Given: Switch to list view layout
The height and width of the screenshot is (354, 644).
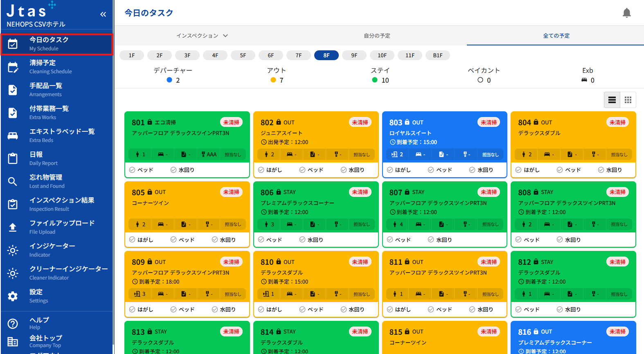Looking at the screenshot, I should 612,100.
